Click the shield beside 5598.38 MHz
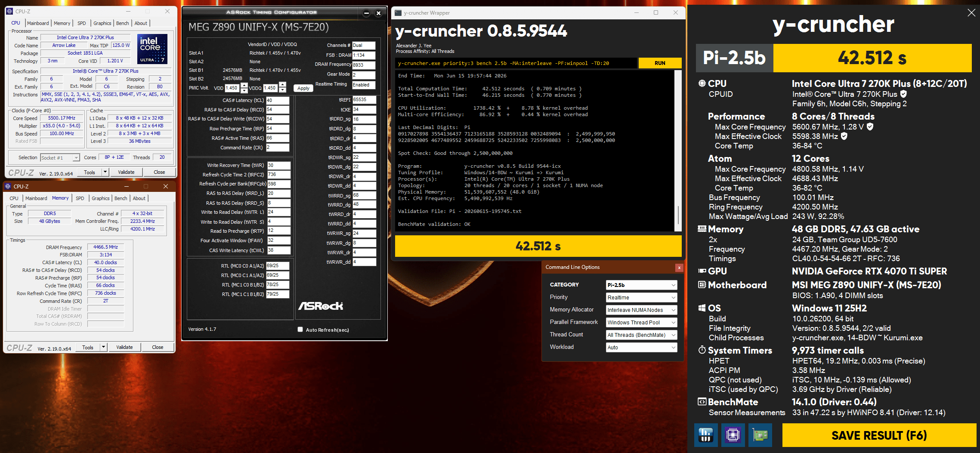The width and height of the screenshot is (980, 453). 844,136
